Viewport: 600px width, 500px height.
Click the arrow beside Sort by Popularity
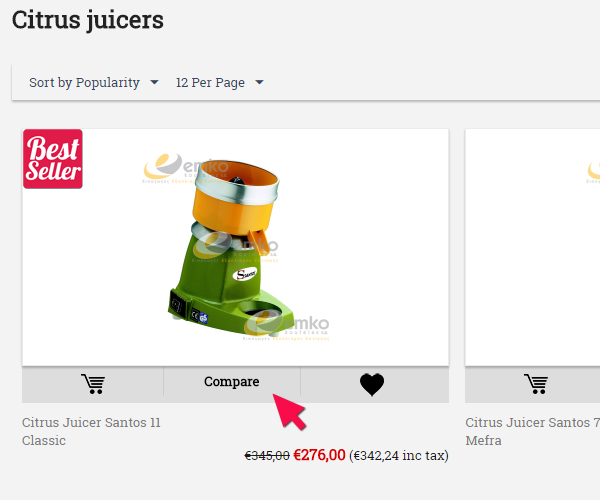(154, 82)
